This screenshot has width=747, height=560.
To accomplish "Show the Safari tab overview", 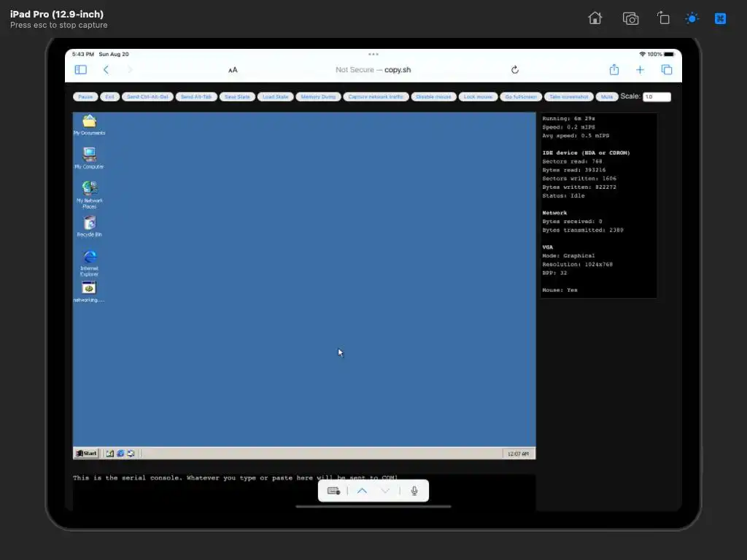I will pos(667,70).
